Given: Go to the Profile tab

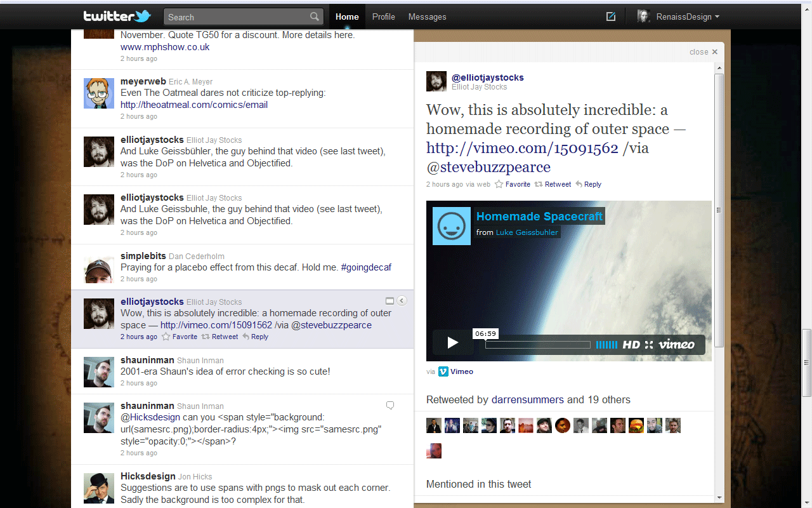Looking at the screenshot, I should tap(383, 17).
